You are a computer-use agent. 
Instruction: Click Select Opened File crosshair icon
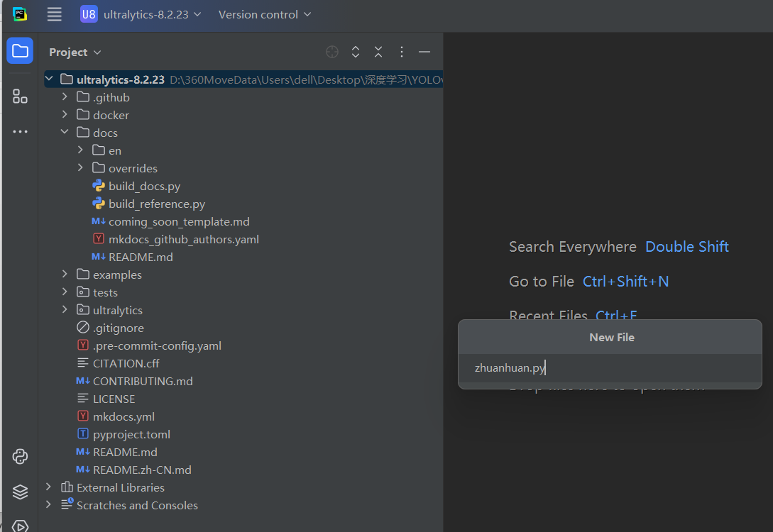[332, 52]
